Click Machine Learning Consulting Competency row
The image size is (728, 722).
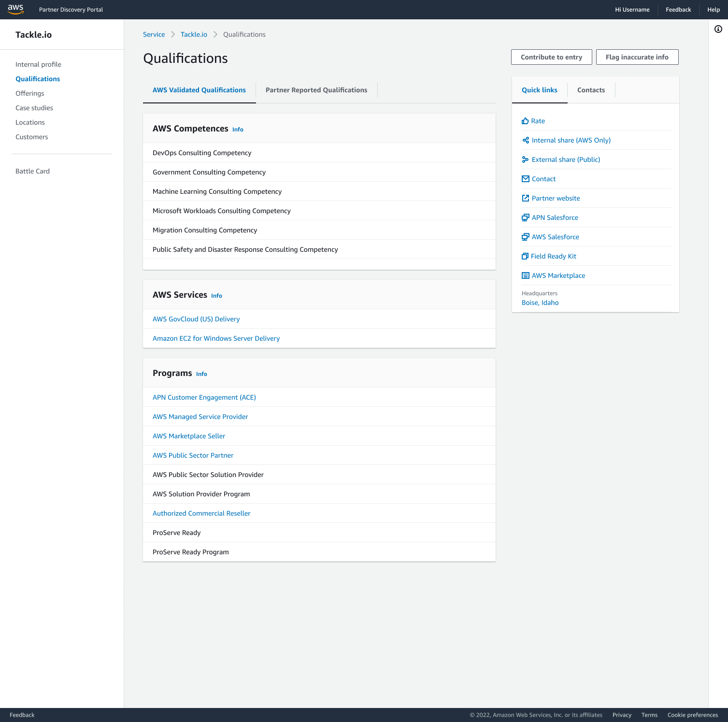click(x=319, y=191)
